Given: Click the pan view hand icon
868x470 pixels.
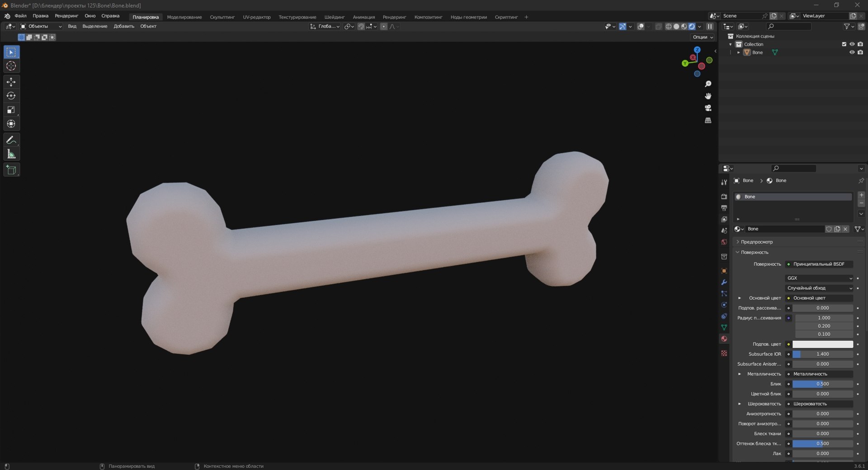Looking at the screenshot, I should click(x=708, y=96).
